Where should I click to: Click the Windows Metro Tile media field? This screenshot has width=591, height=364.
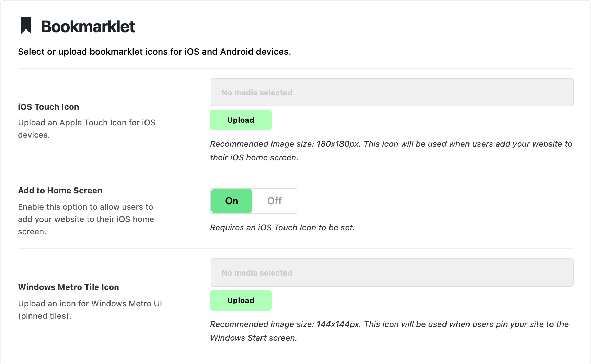392,272
